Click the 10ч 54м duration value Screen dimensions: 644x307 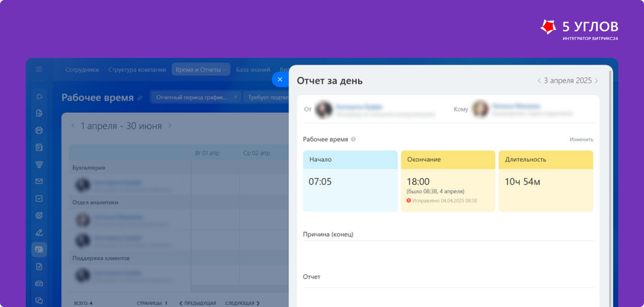(522, 182)
